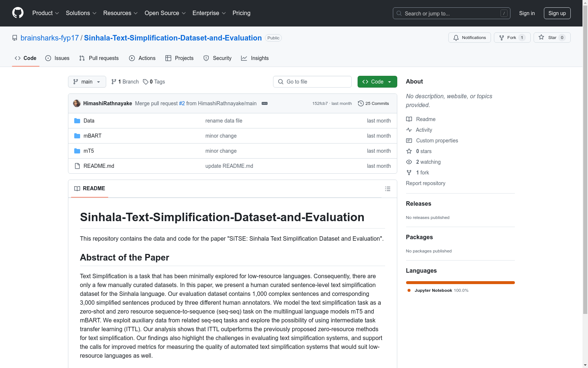Open the main branch selector dropdown
This screenshot has width=588, height=368.
pyautogui.click(x=87, y=82)
